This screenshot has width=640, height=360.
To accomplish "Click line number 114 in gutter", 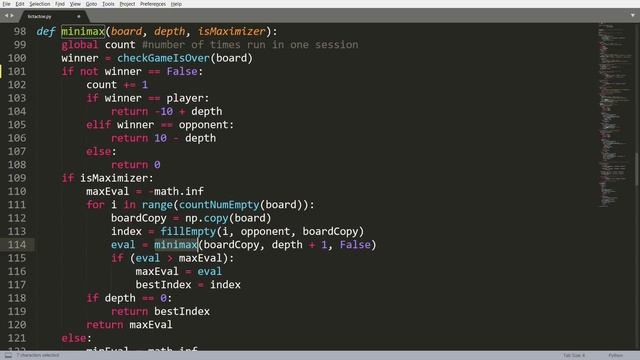I will click(x=17, y=245).
